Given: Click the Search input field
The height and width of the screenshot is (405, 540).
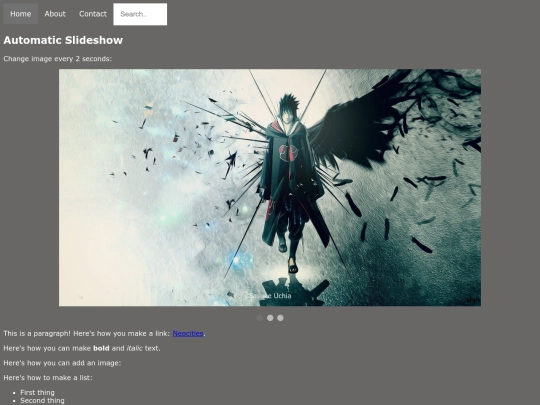Looking at the screenshot, I should pyautogui.click(x=140, y=14).
